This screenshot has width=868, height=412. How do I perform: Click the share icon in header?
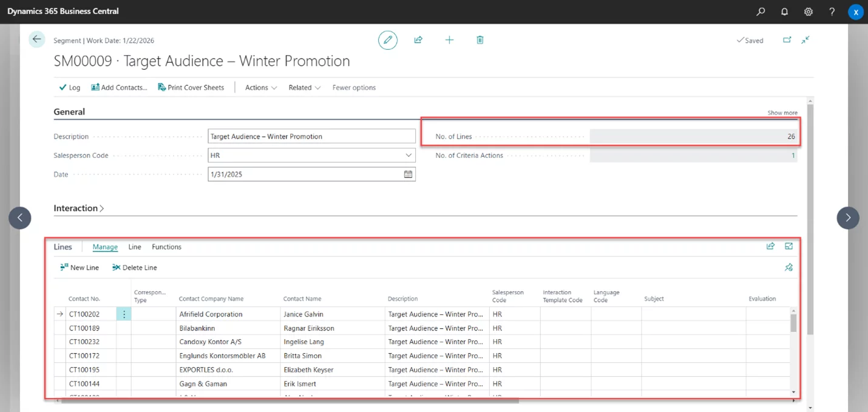tap(418, 40)
